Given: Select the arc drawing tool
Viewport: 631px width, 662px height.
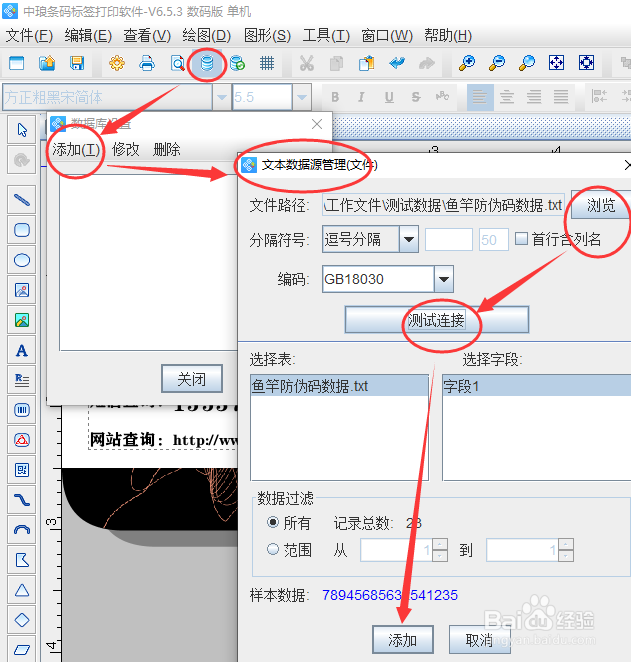Looking at the screenshot, I should [22, 530].
